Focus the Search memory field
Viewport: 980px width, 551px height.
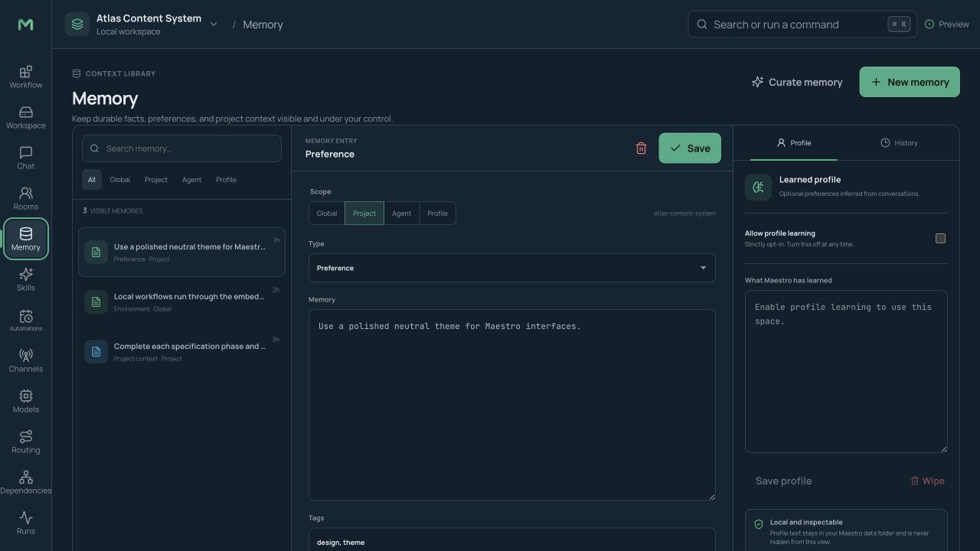(181, 148)
